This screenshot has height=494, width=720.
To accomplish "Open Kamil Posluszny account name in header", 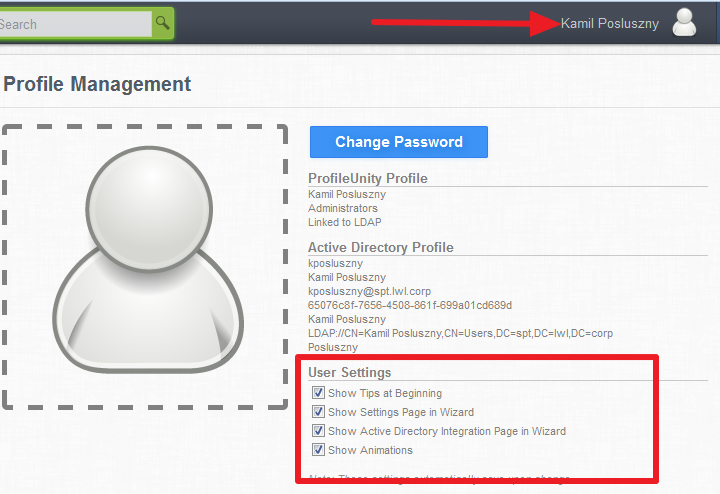I will [610, 23].
